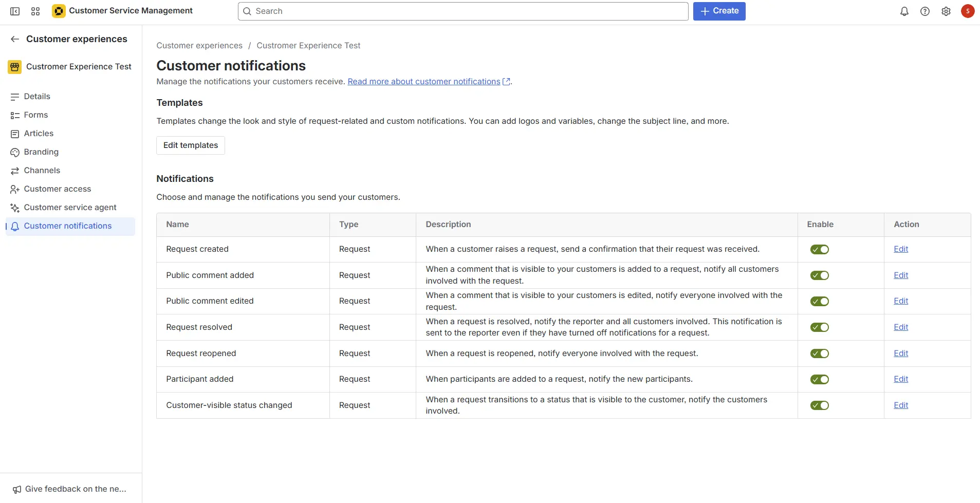The image size is (980, 503).
Task: Click the Edit templates button
Action: tap(191, 145)
